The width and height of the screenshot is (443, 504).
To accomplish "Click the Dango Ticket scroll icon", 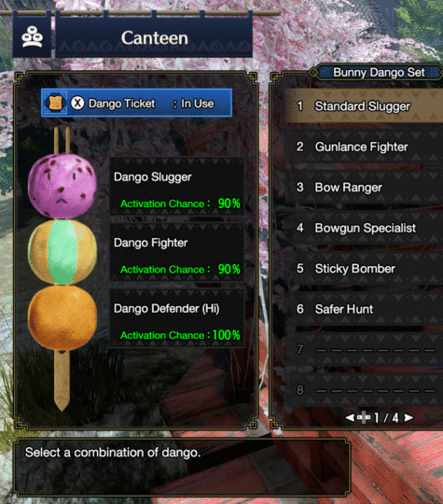I will 55,104.
